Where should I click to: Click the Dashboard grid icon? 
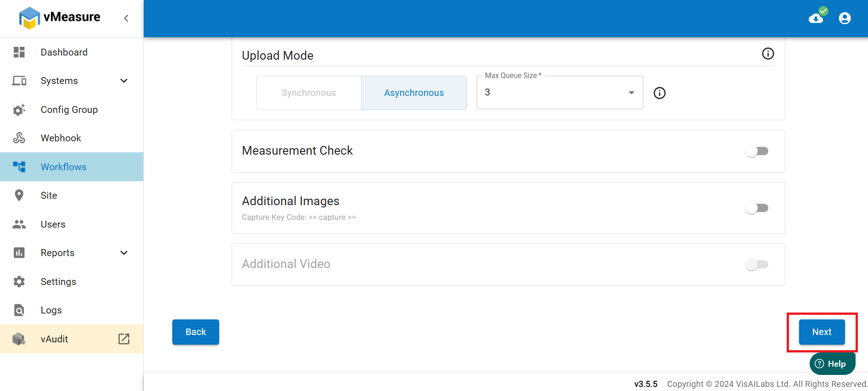click(19, 52)
